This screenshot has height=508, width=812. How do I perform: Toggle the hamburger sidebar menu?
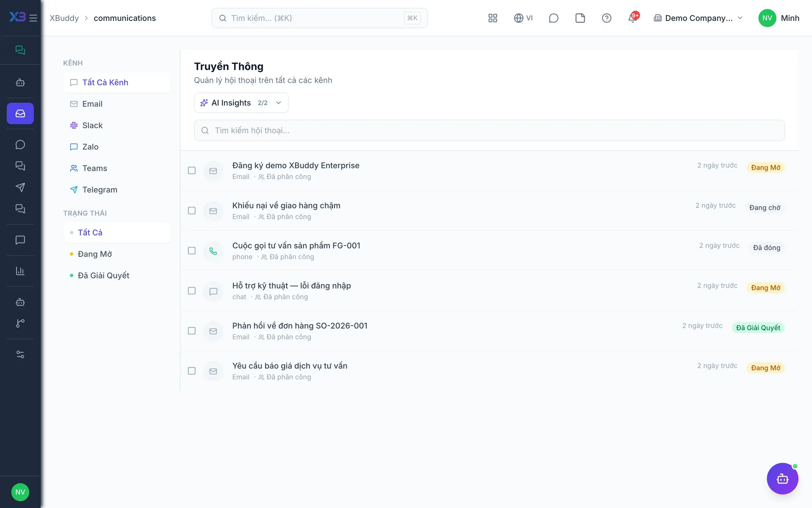(33, 18)
